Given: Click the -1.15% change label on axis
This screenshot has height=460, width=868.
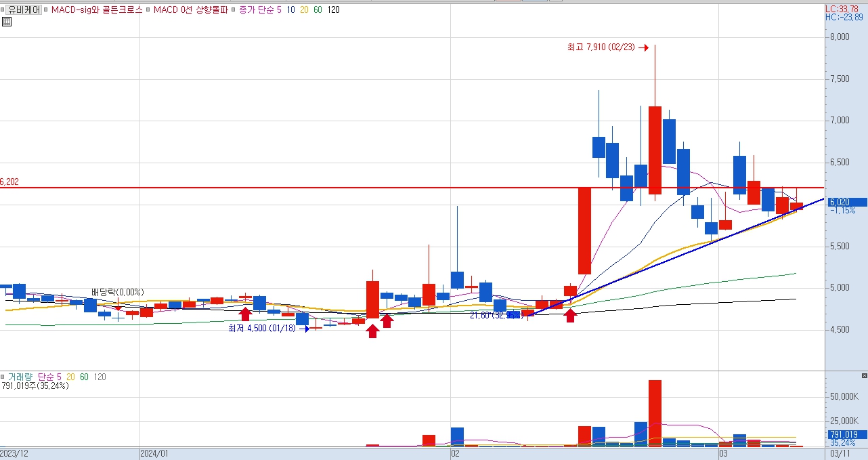Looking at the screenshot, I should pos(843,211).
